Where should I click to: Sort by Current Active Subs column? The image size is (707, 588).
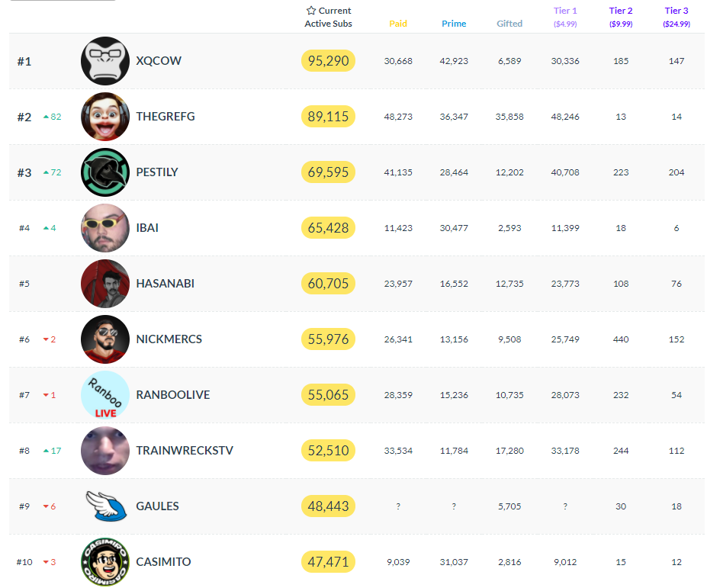[x=328, y=17]
